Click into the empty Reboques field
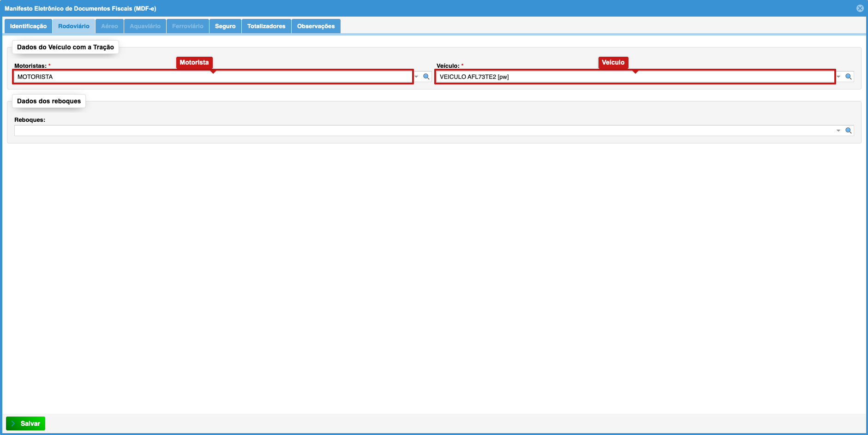The image size is (868, 435). point(425,131)
